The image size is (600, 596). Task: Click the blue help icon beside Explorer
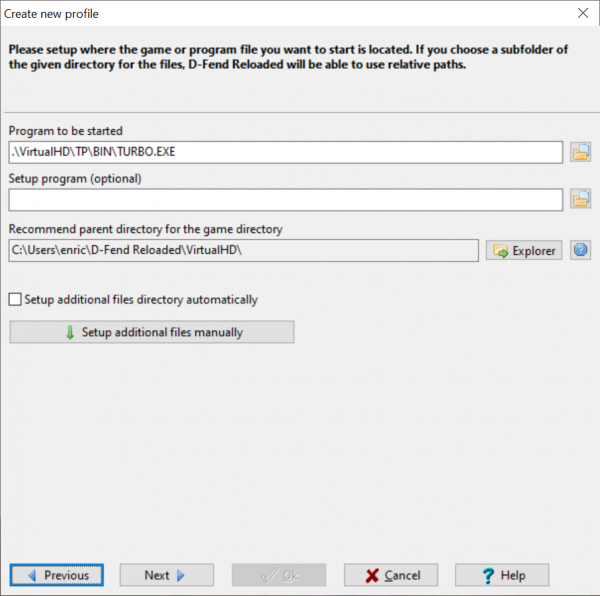tap(580, 250)
